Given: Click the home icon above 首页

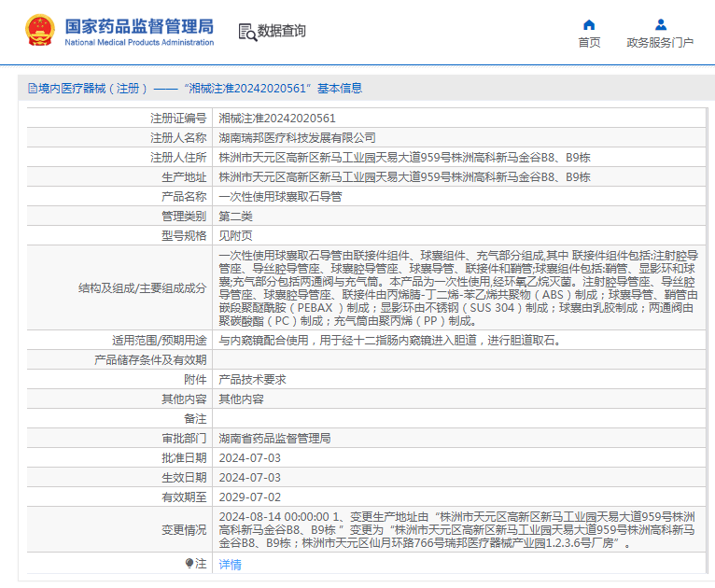Looking at the screenshot, I should point(589,24).
